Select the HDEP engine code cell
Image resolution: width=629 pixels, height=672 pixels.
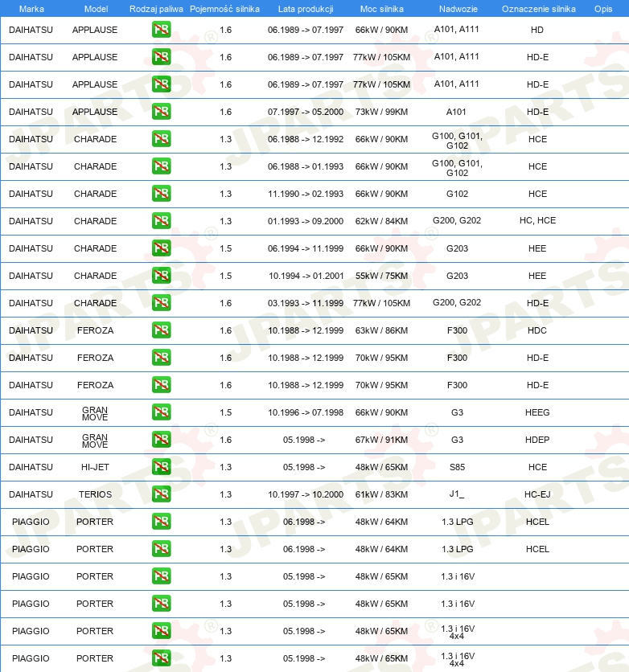[x=537, y=440]
